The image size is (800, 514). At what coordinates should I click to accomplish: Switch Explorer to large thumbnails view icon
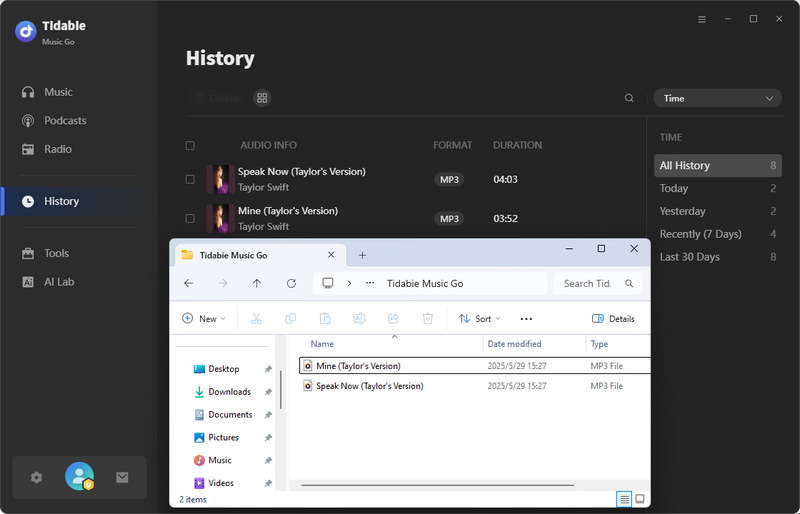(x=640, y=499)
